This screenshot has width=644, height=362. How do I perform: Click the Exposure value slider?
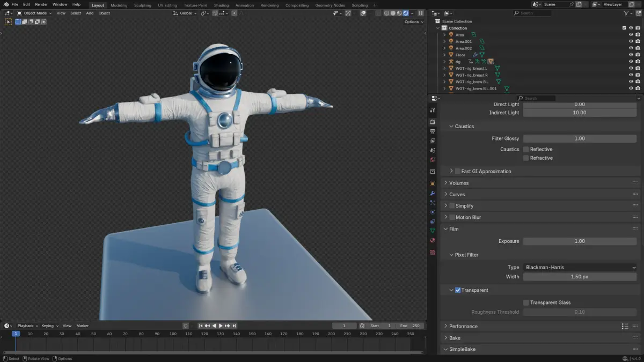tap(580, 241)
